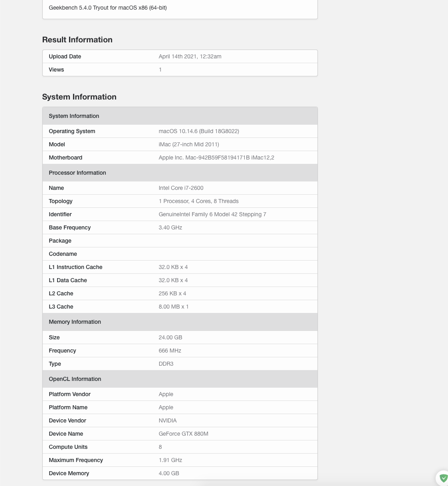Click the Memory Information section header

(75, 322)
